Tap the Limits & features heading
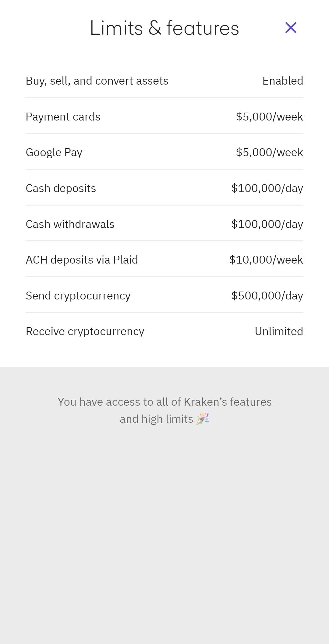Viewport: 329px width, 644px height. [x=164, y=28]
